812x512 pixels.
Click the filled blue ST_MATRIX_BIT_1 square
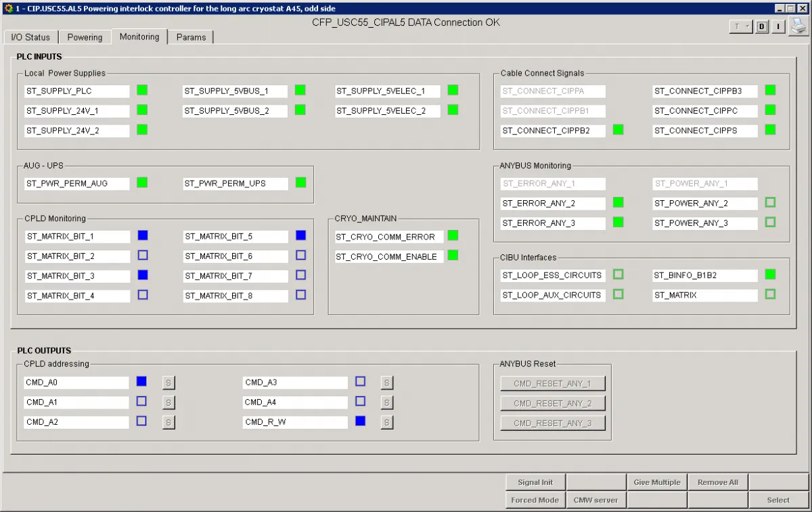pos(143,235)
